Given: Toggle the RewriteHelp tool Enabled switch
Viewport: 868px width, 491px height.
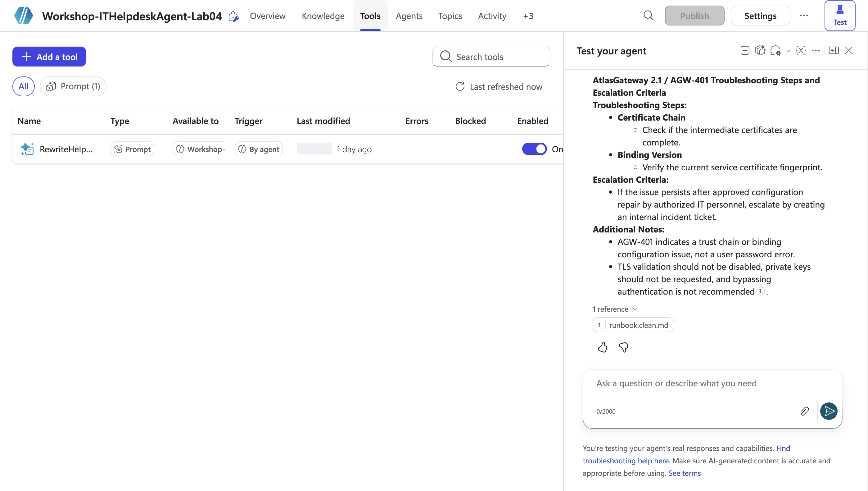Looking at the screenshot, I should [x=534, y=149].
